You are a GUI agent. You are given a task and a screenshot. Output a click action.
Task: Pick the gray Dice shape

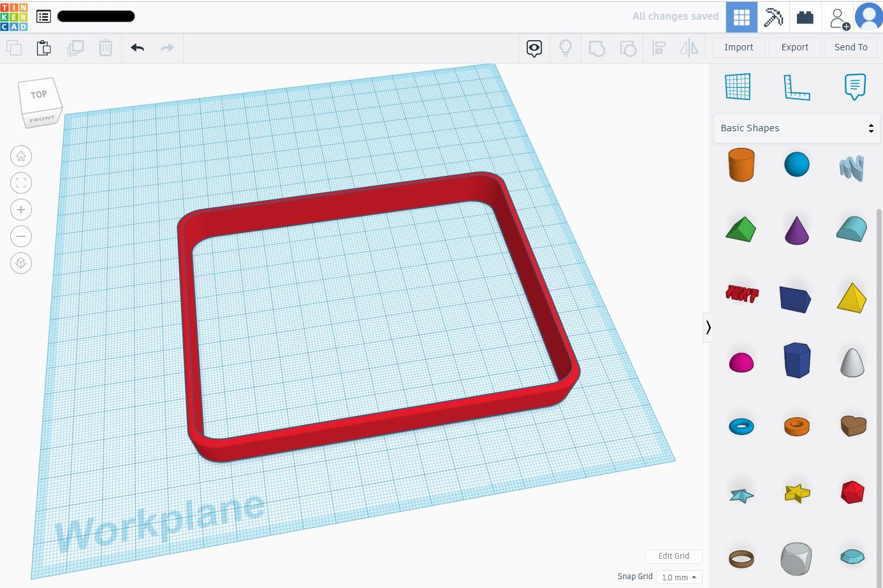(796, 559)
